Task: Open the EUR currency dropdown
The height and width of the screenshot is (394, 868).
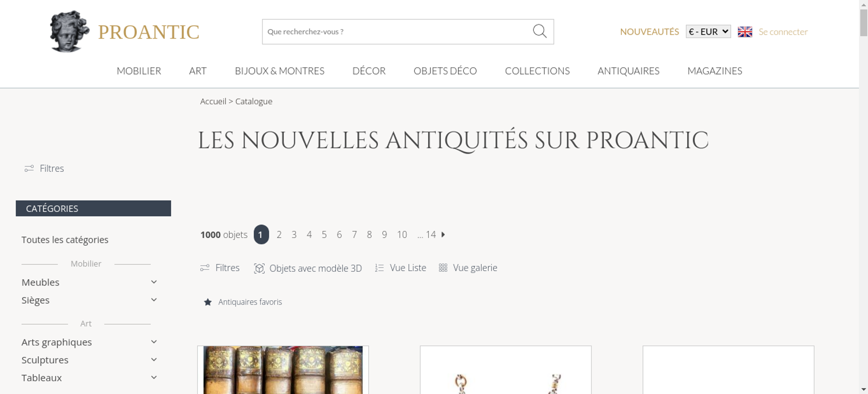Action: click(x=708, y=32)
